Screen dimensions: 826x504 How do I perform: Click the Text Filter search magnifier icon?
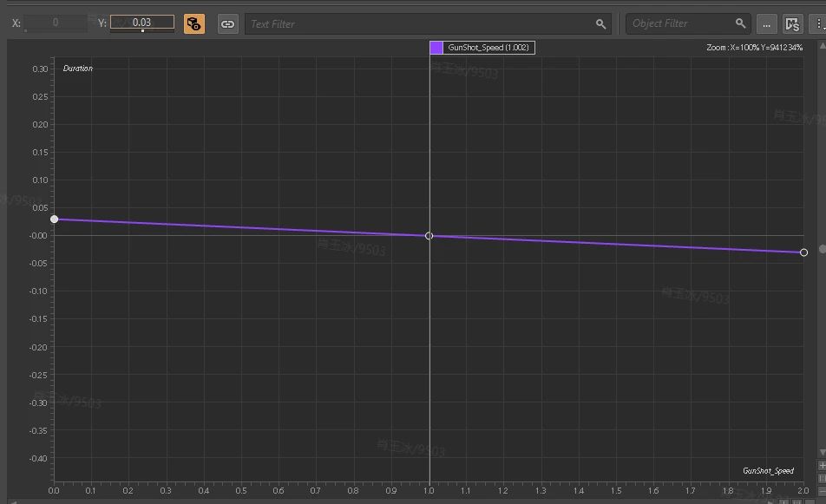point(600,23)
